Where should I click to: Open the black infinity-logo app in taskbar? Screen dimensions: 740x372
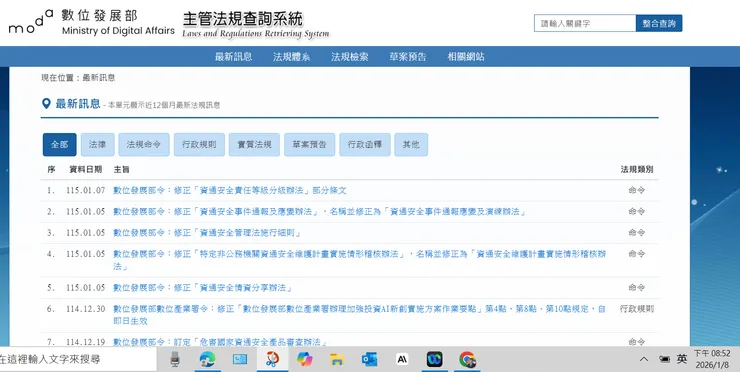tap(435, 359)
